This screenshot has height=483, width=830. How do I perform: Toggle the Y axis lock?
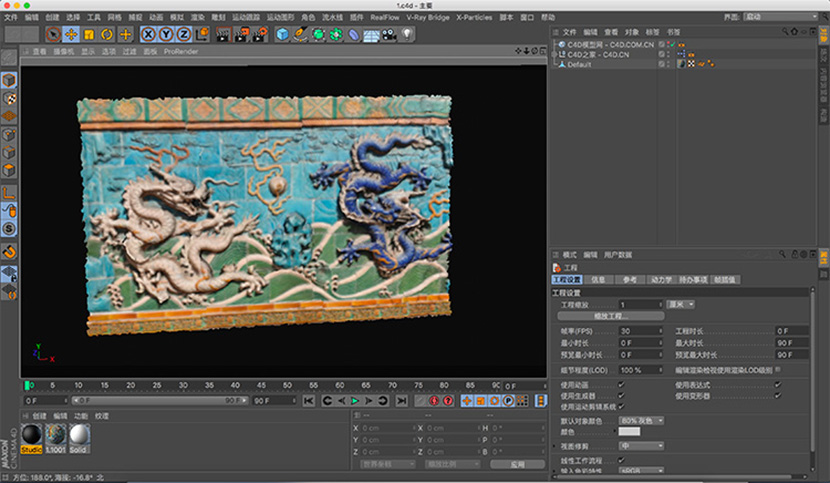[x=166, y=34]
